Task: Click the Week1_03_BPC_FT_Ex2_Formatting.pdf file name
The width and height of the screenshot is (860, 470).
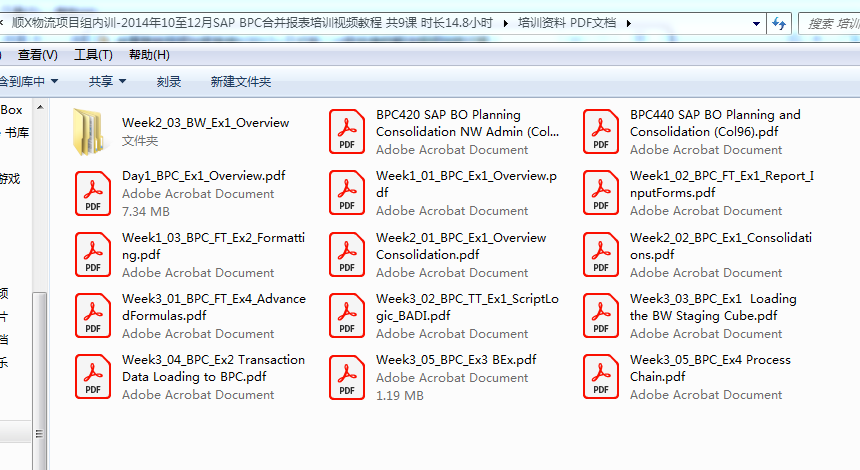Action: pyautogui.click(x=213, y=246)
